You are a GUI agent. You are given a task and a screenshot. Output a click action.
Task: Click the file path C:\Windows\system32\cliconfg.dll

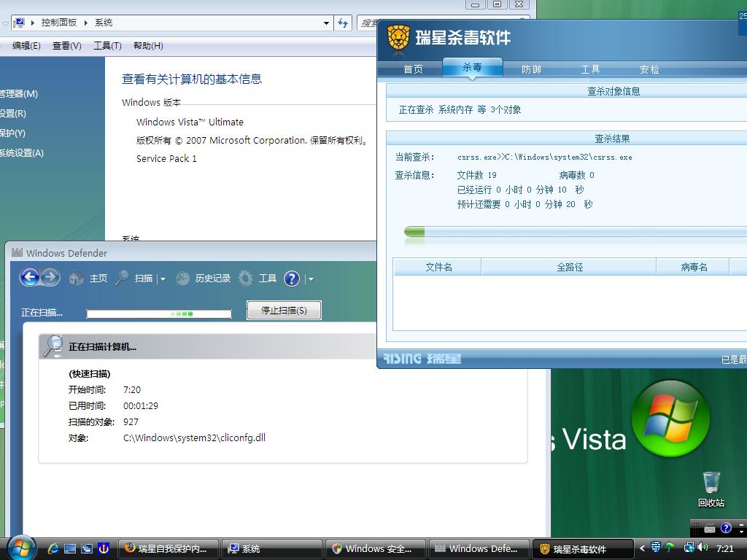pyautogui.click(x=194, y=437)
